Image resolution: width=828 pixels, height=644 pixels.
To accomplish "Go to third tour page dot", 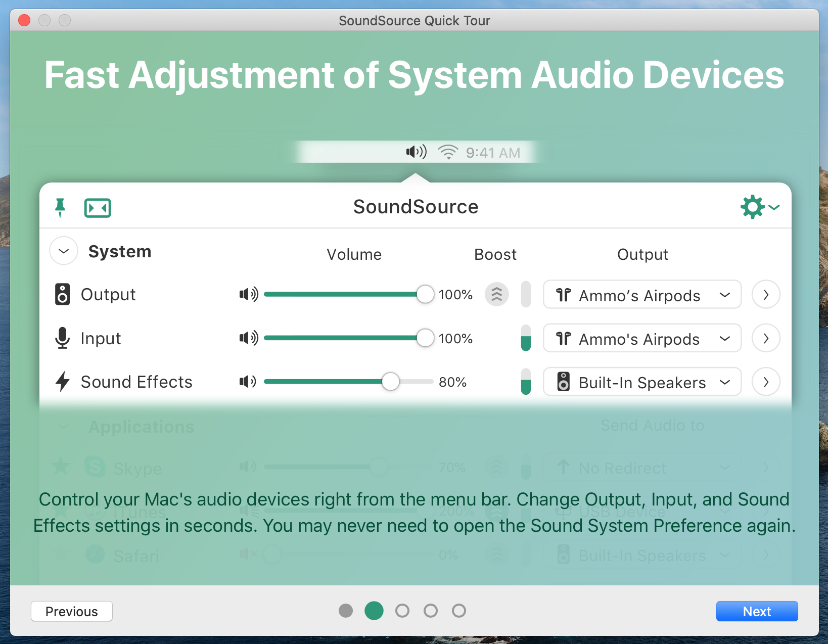I will pyautogui.click(x=402, y=611).
